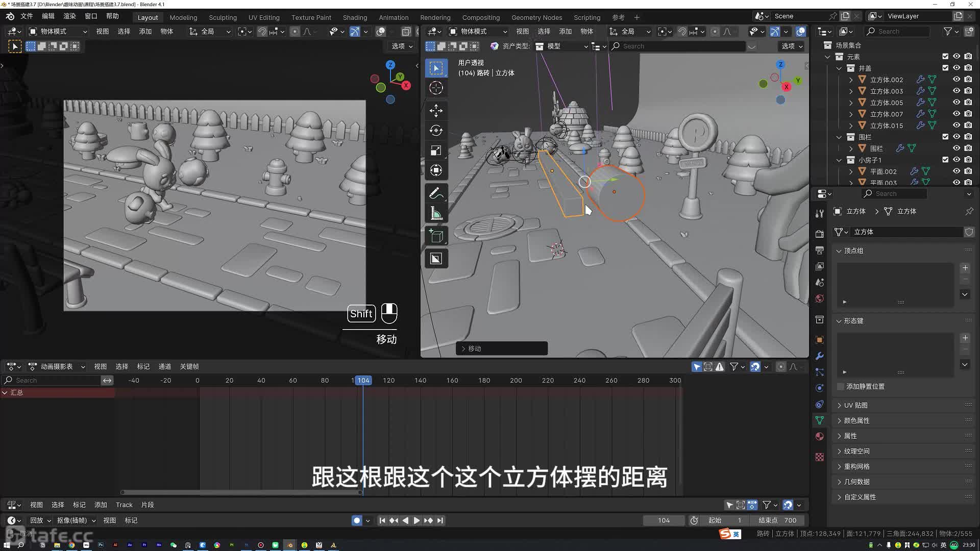Image resolution: width=980 pixels, height=551 pixels.
Task: Add a new shape key with plus
Action: pyautogui.click(x=965, y=338)
